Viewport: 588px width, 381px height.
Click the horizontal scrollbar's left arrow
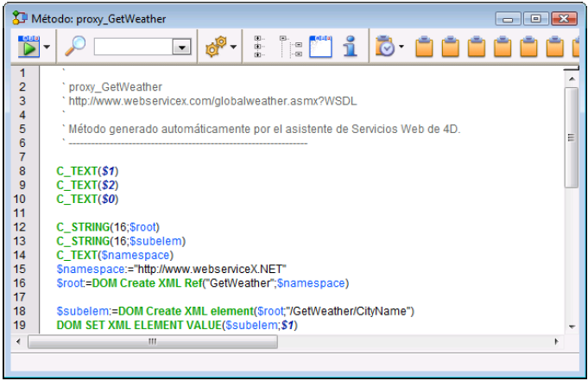(x=19, y=342)
